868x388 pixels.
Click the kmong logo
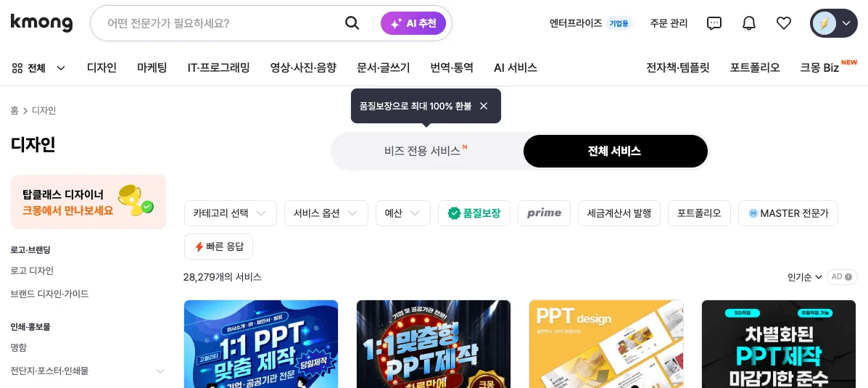pyautogui.click(x=41, y=23)
